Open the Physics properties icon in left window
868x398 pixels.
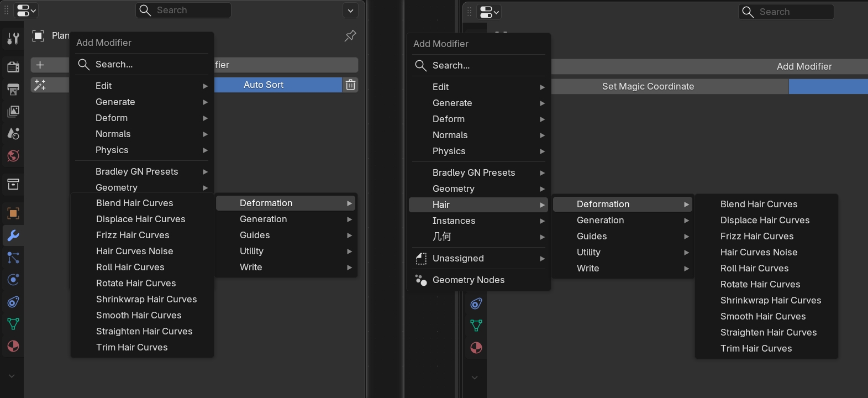pos(13,280)
